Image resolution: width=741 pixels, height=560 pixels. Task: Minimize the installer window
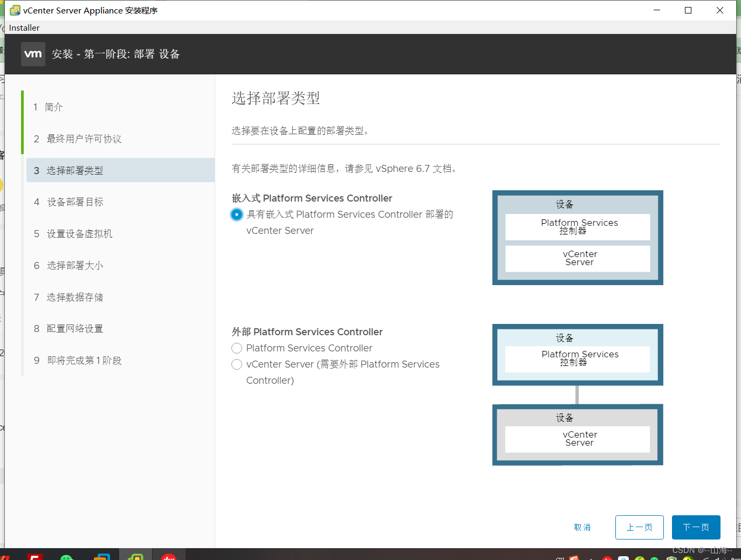point(657,10)
